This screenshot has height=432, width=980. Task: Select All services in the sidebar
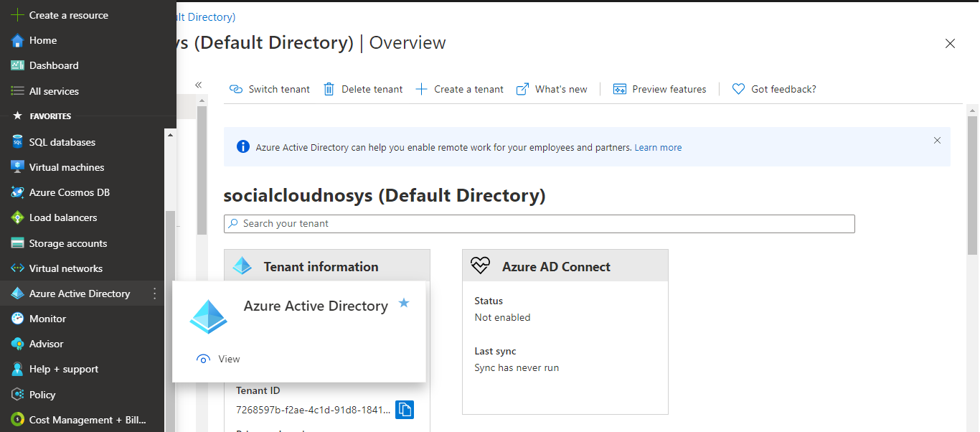(x=54, y=91)
